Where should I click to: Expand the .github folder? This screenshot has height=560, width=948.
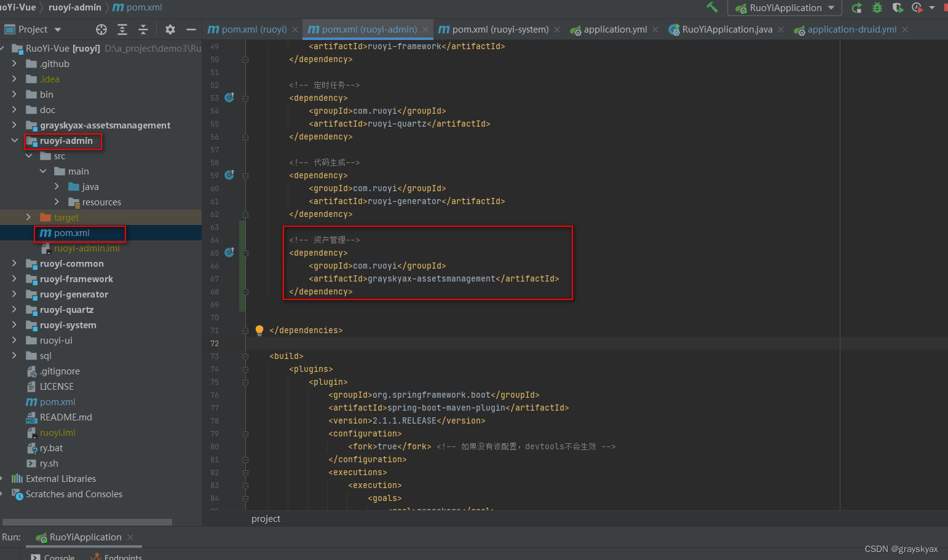14,63
